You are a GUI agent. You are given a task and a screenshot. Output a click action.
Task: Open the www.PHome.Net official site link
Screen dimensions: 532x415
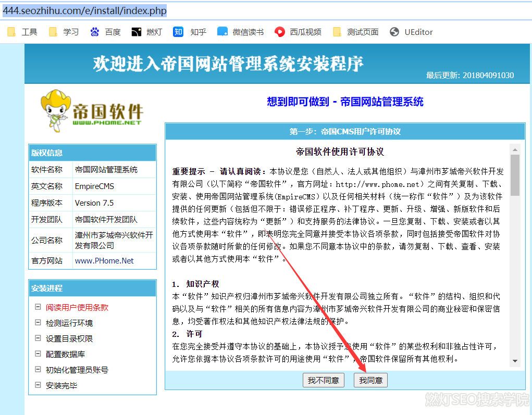[104, 261]
